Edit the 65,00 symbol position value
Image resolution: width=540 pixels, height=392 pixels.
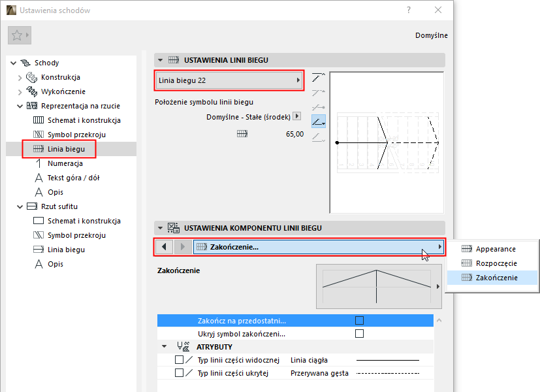point(294,134)
